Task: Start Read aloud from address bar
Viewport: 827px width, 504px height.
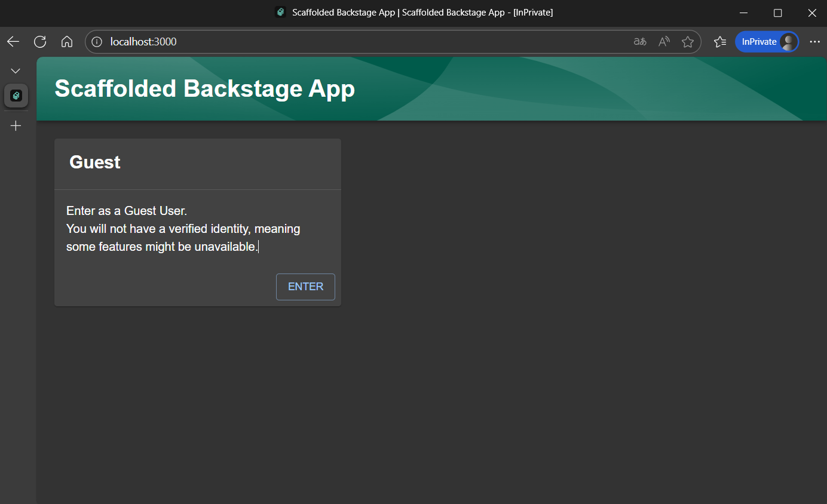Action: click(x=664, y=42)
